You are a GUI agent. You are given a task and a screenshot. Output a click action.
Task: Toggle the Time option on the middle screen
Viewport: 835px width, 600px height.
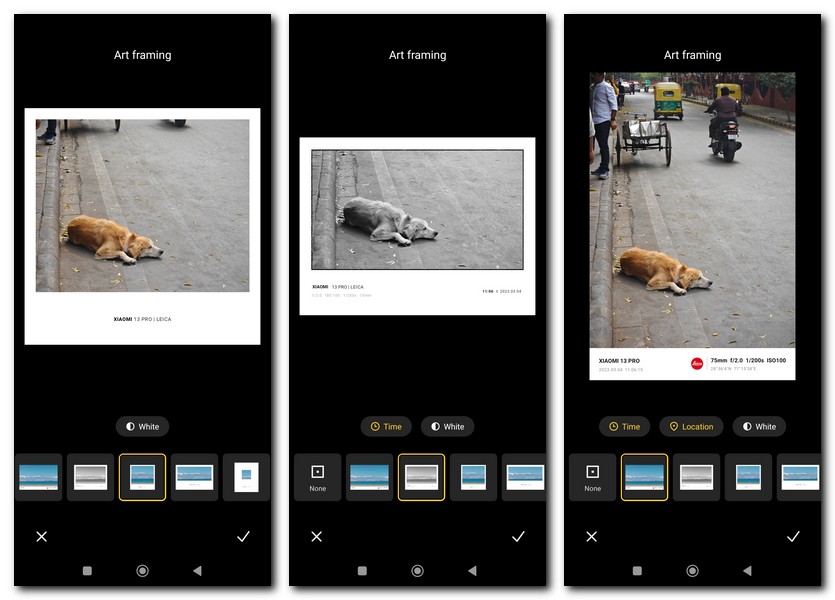pos(386,427)
